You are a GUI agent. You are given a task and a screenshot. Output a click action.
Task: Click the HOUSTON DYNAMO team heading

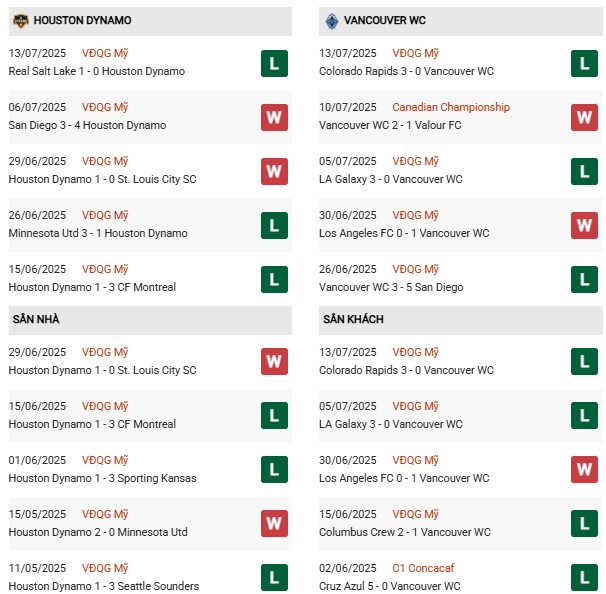click(82, 20)
